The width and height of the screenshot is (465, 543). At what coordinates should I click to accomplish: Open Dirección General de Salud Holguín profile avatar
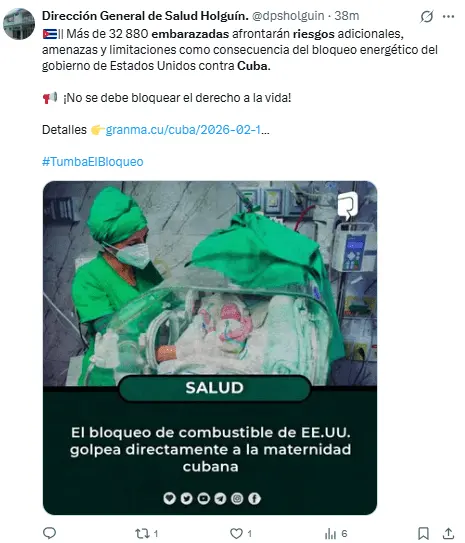click(19, 24)
